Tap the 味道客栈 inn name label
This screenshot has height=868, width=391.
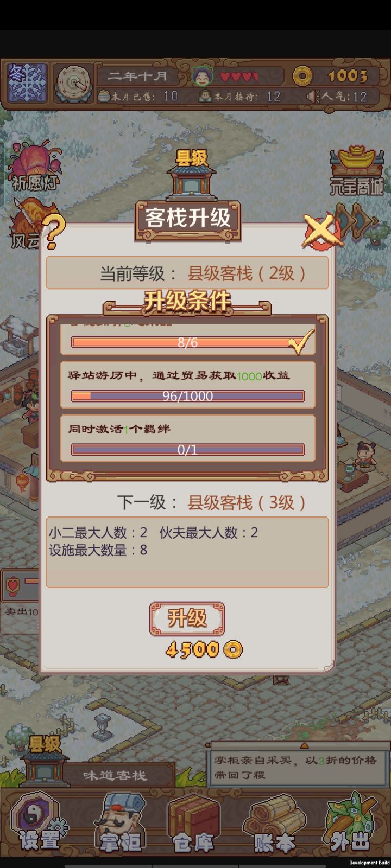(115, 776)
